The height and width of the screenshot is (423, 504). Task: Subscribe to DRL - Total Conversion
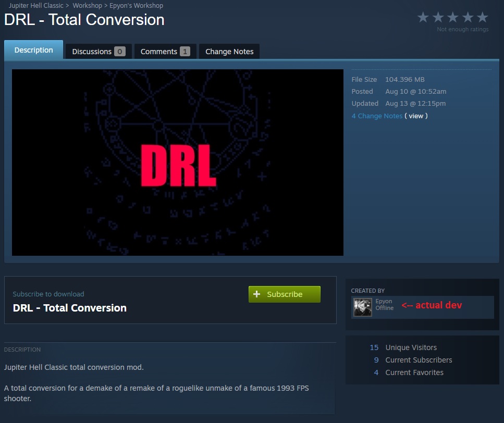(x=285, y=294)
